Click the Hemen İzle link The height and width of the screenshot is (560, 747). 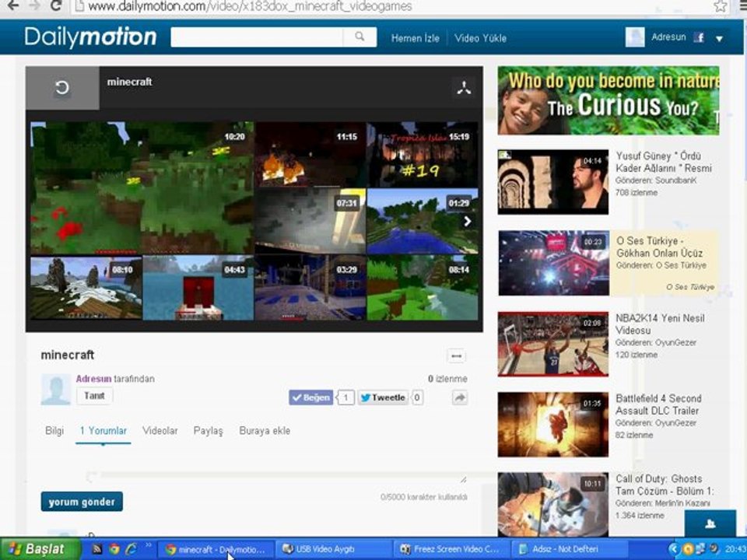click(415, 38)
